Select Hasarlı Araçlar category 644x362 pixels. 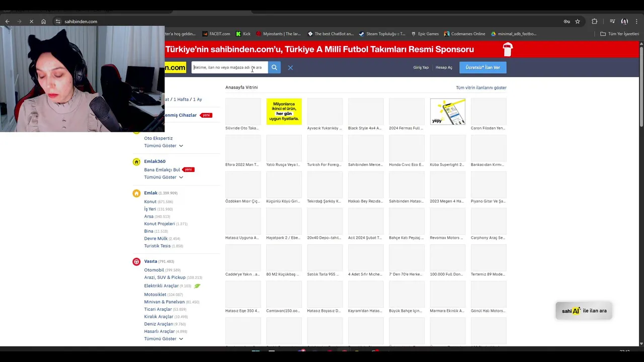(159, 331)
